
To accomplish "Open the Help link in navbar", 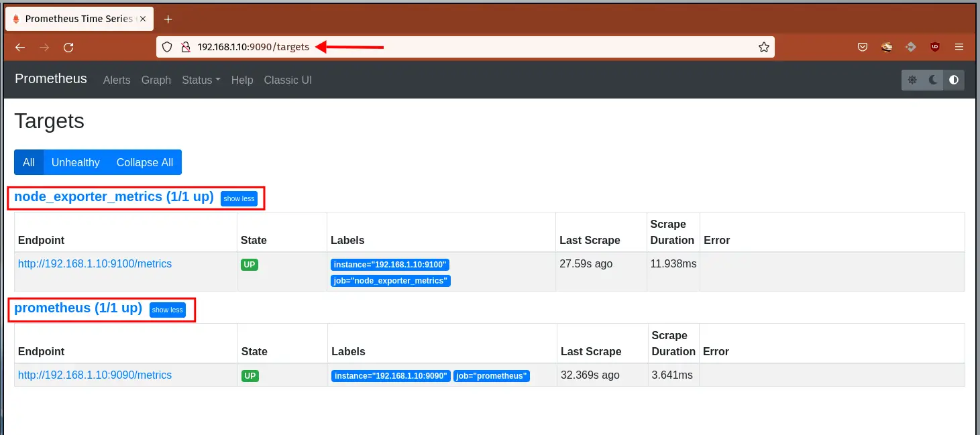I will [x=242, y=80].
